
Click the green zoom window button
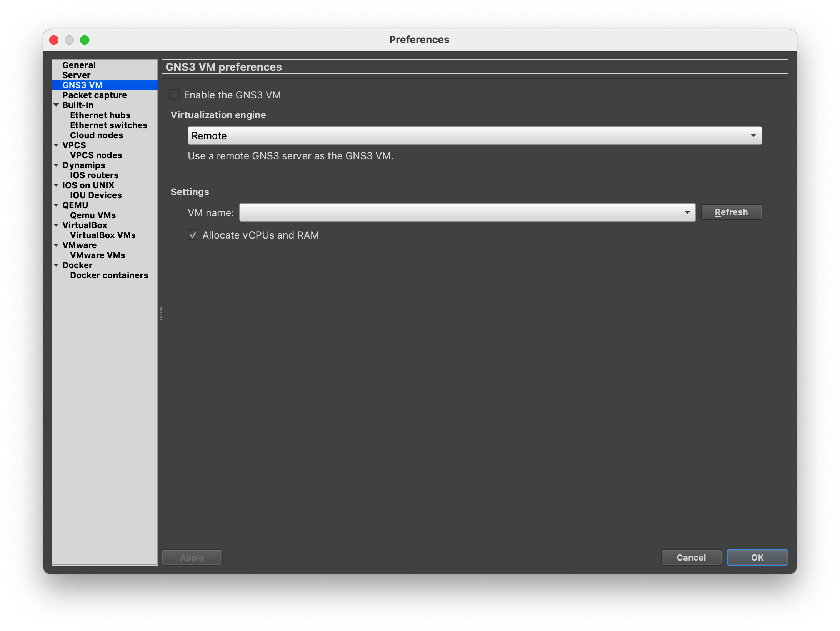click(85, 40)
